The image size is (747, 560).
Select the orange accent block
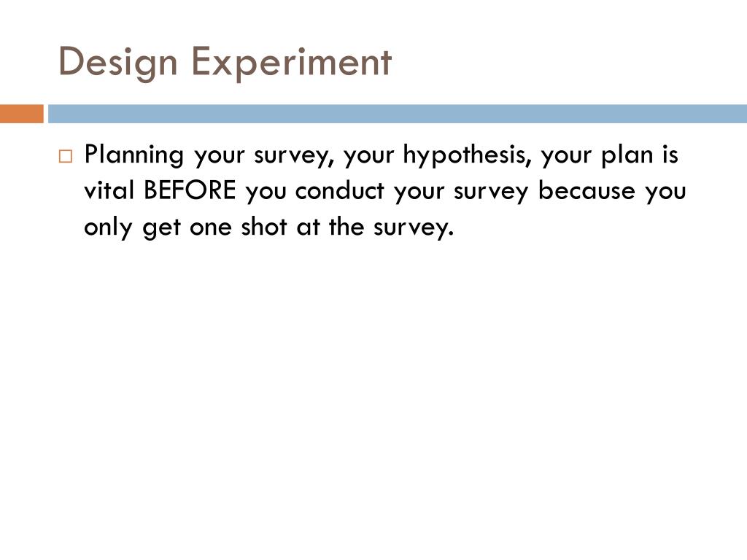tap(21, 114)
